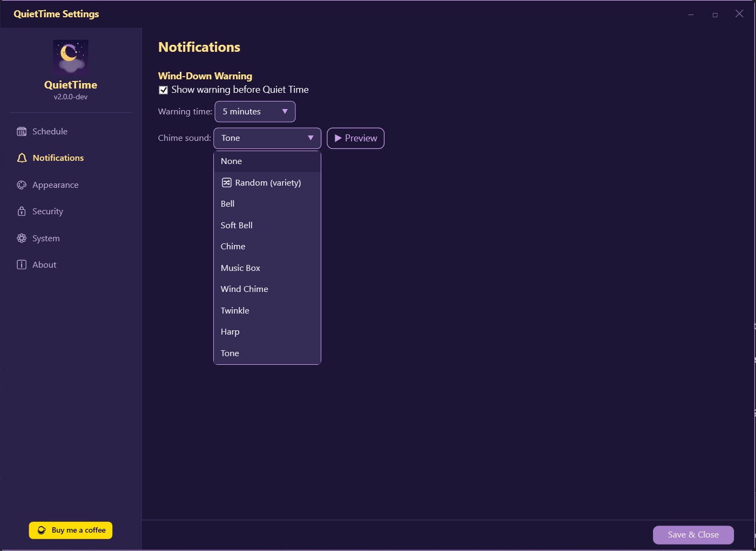This screenshot has height=551, width=756.
Task: Minimize the QuietTime Settings window
Action: coord(691,15)
